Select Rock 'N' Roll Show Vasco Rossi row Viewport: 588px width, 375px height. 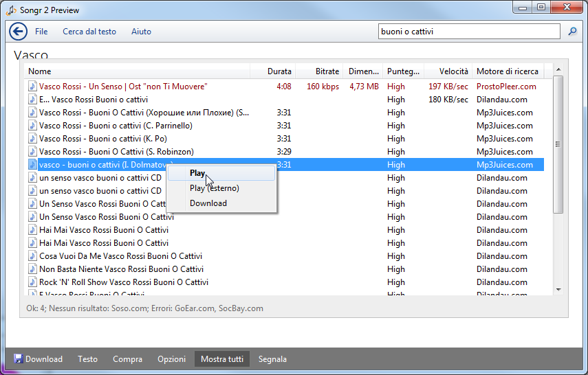(x=284, y=282)
